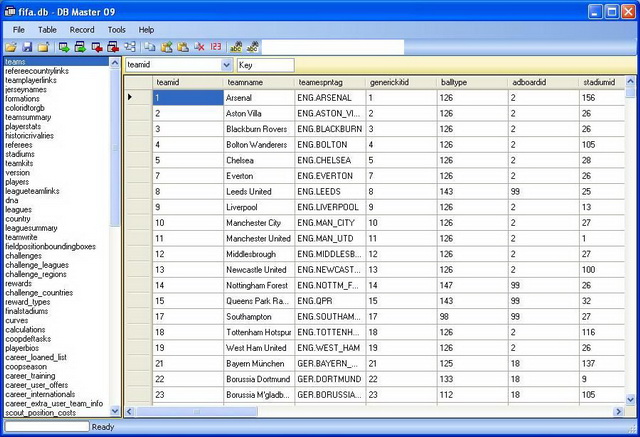The image size is (640, 437).
Task: Click the second green-arrow import icon
Action: (80, 47)
